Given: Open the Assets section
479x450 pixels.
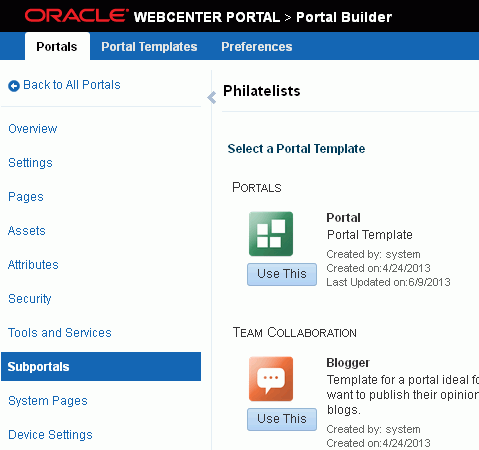Looking at the screenshot, I should coord(27,231).
